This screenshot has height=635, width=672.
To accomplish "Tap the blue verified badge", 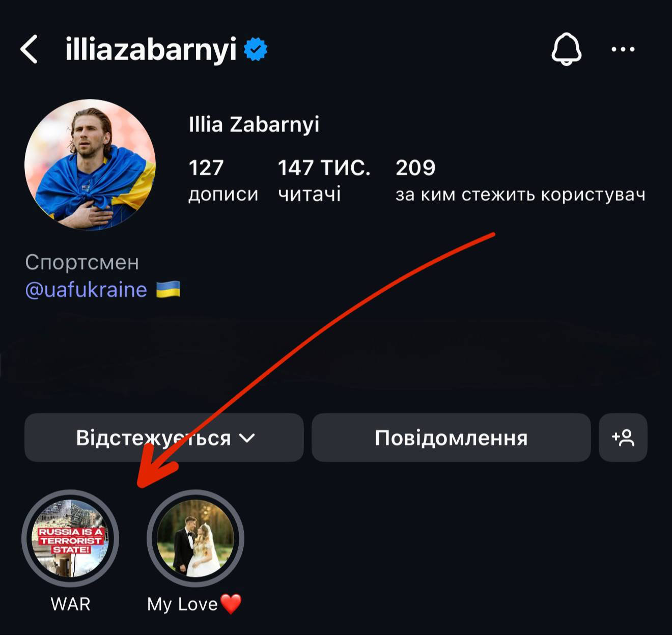I will (x=256, y=49).
